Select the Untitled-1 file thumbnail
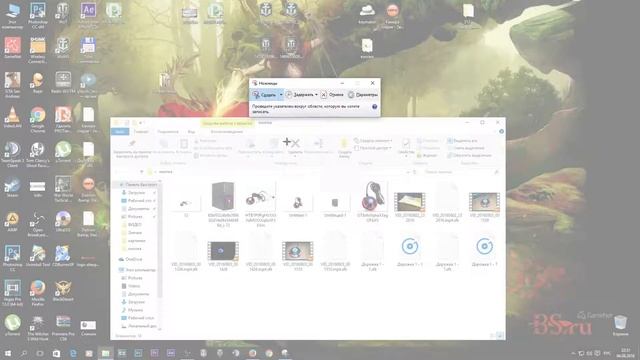 (298, 203)
